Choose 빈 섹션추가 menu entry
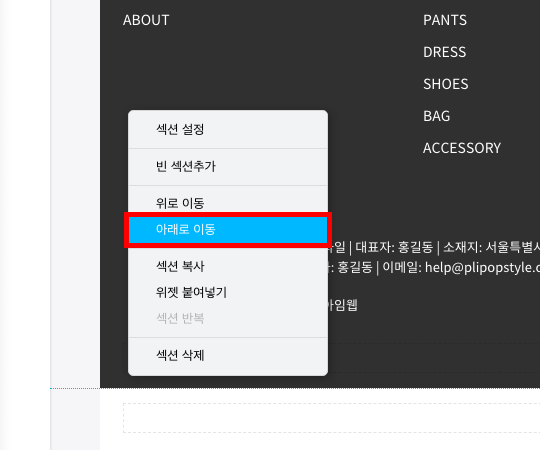Screen dimensions: 540x450 click(228, 167)
